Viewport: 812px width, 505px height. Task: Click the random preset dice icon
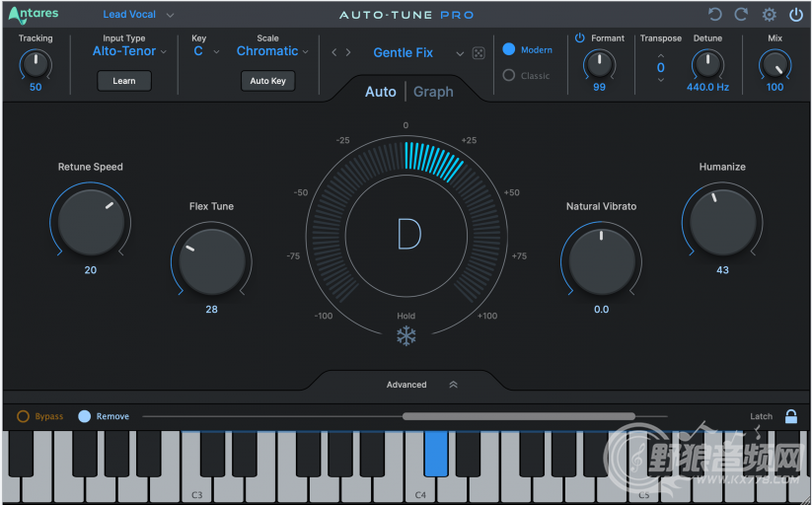(x=479, y=53)
